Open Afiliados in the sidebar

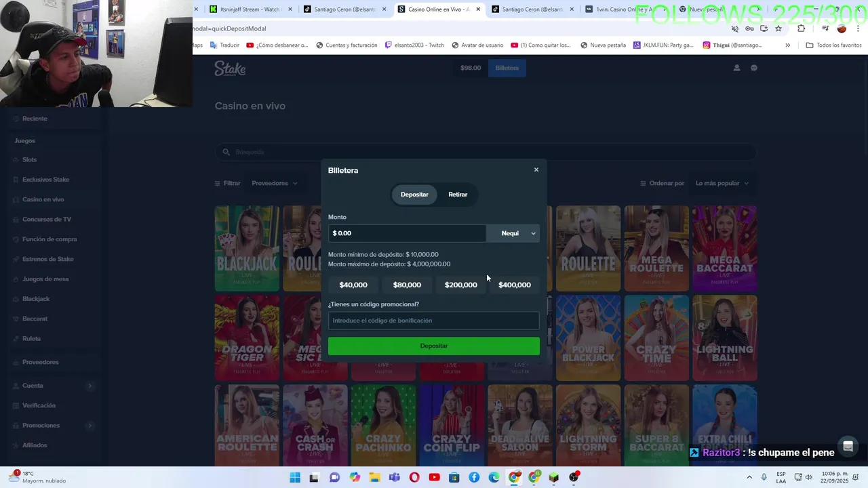(35, 445)
